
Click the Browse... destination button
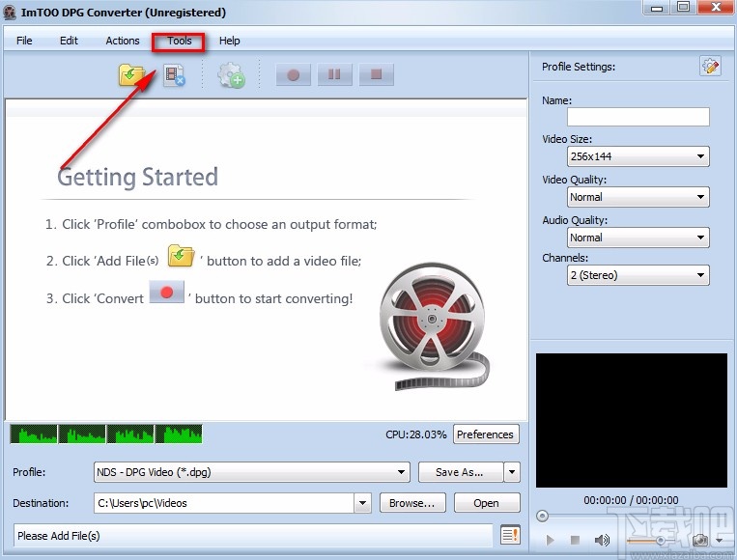pos(412,503)
